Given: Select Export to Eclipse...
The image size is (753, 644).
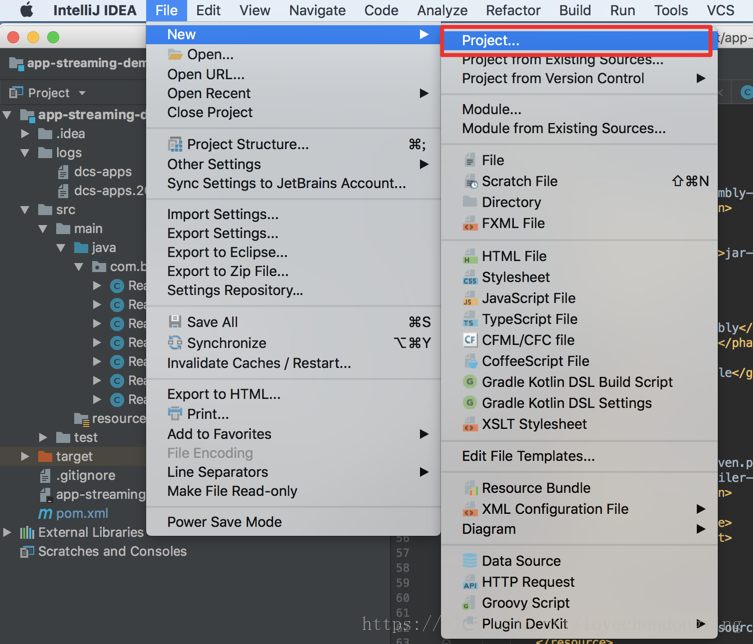Looking at the screenshot, I should click(x=293, y=253).
